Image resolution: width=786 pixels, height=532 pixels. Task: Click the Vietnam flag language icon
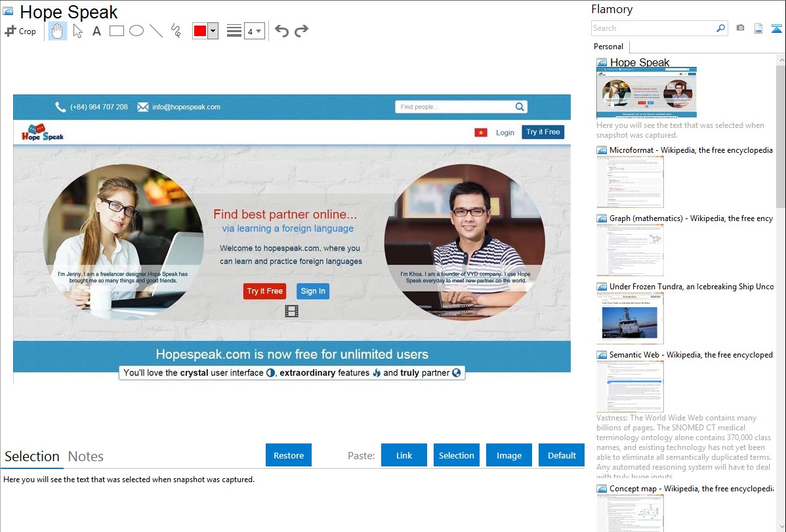[x=481, y=133]
